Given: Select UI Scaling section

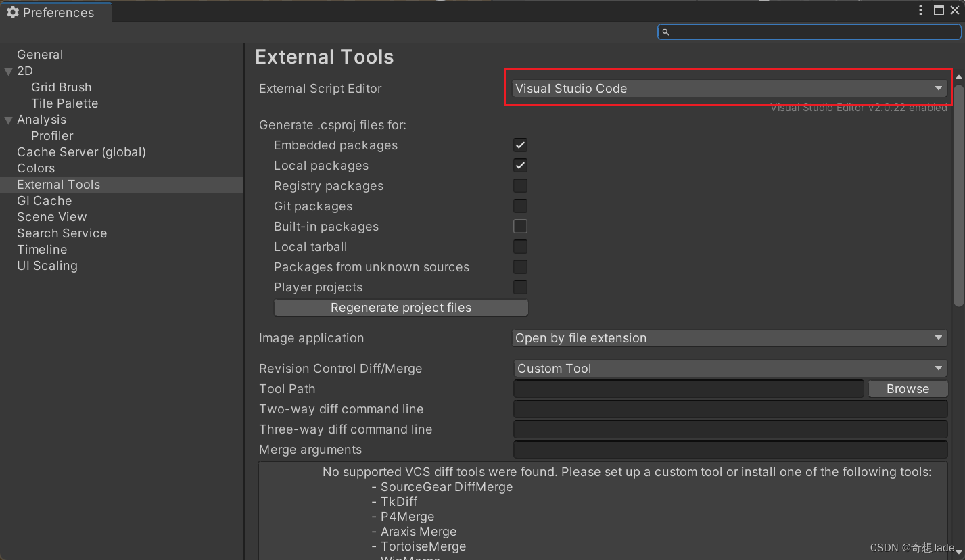Looking at the screenshot, I should [x=47, y=266].
